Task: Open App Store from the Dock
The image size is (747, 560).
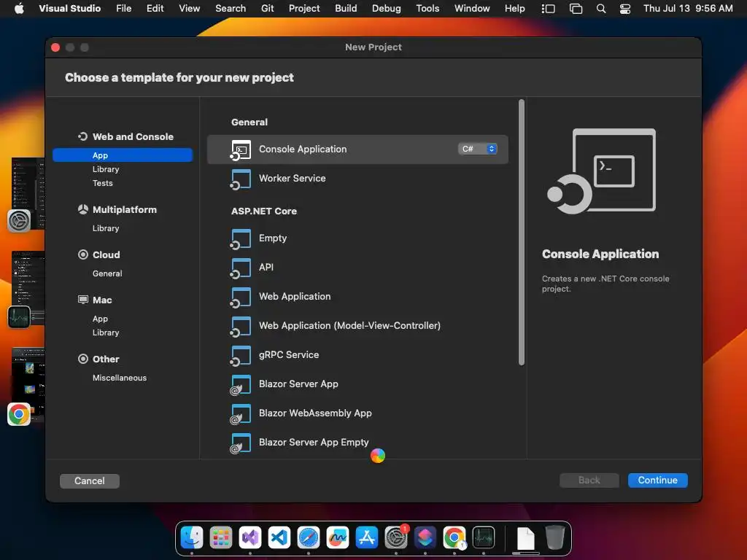Action: point(366,537)
